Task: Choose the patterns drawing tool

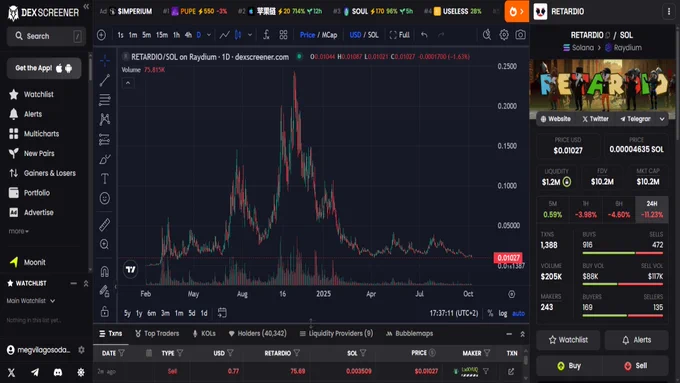Action: [105, 119]
